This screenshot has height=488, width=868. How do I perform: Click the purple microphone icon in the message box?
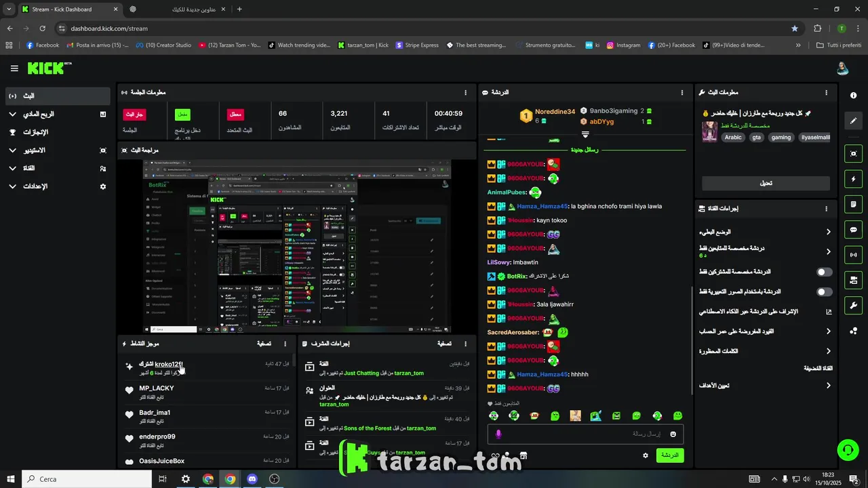click(x=498, y=434)
